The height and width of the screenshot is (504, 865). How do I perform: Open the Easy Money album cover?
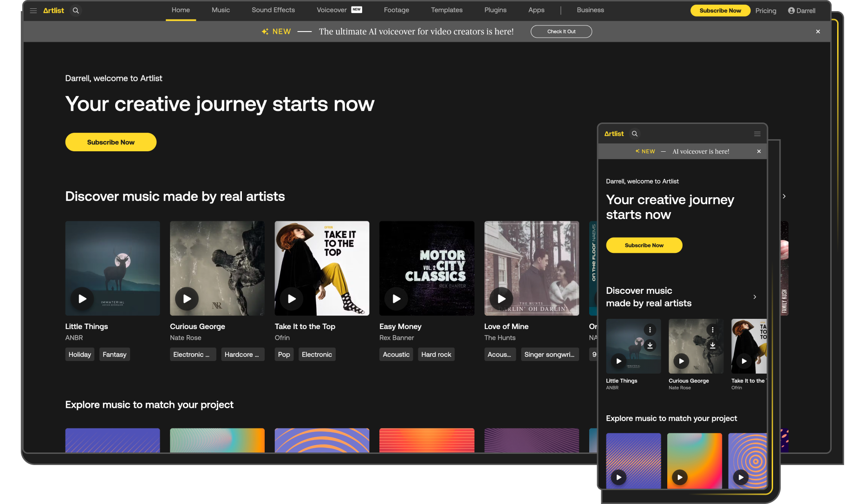427,268
